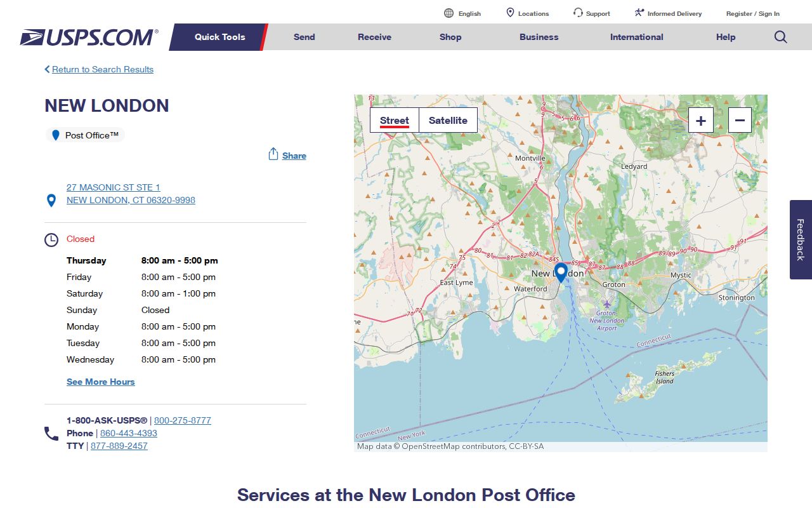Click the Support link text

(x=598, y=13)
